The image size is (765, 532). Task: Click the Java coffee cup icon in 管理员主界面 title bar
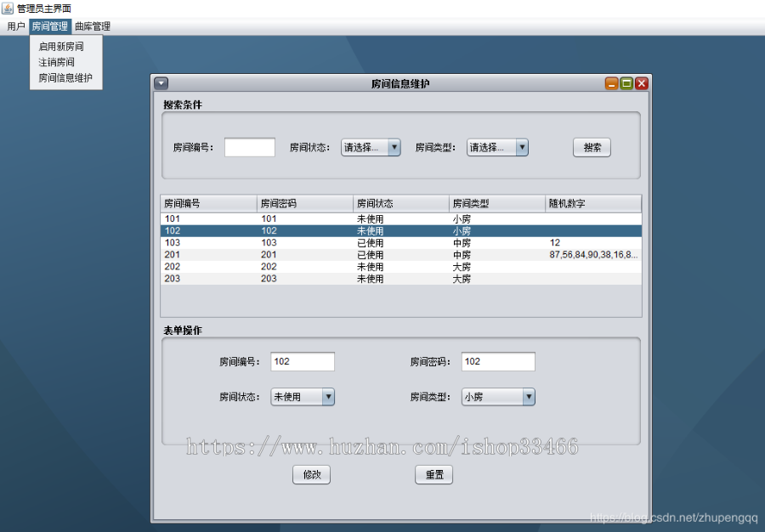click(x=7, y=8)
